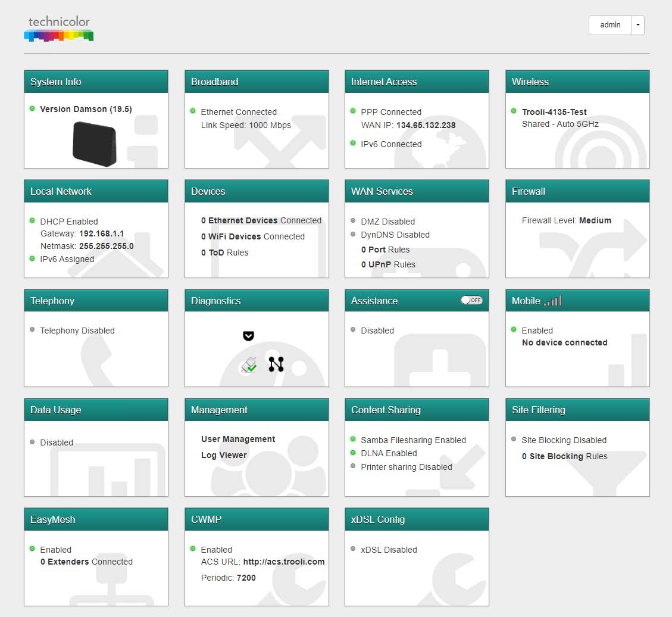Expand the admin dropdown arrow
Image resolution: width=672 pixels, height=617 pixels.
pos(637,25)
